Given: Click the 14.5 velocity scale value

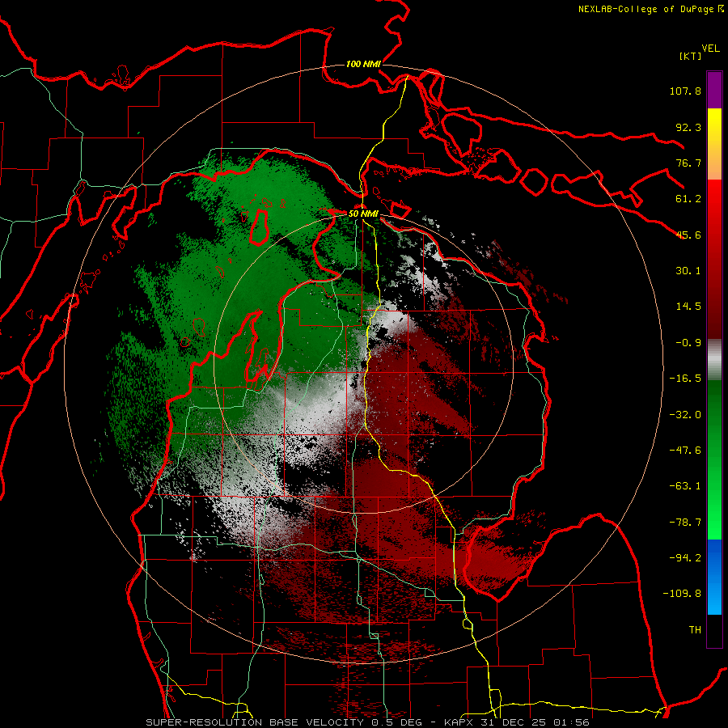Looking at the screenshot, I should point(688,307).
